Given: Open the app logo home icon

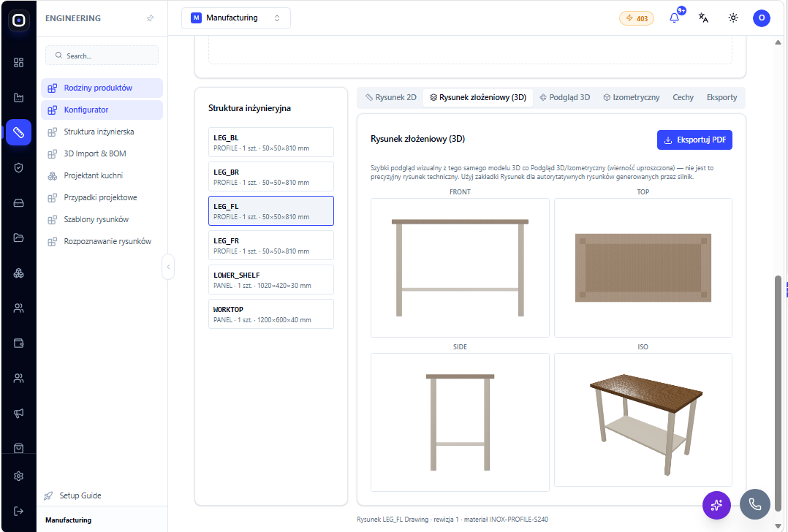Looking at the screenshot, I should point(18,20).
